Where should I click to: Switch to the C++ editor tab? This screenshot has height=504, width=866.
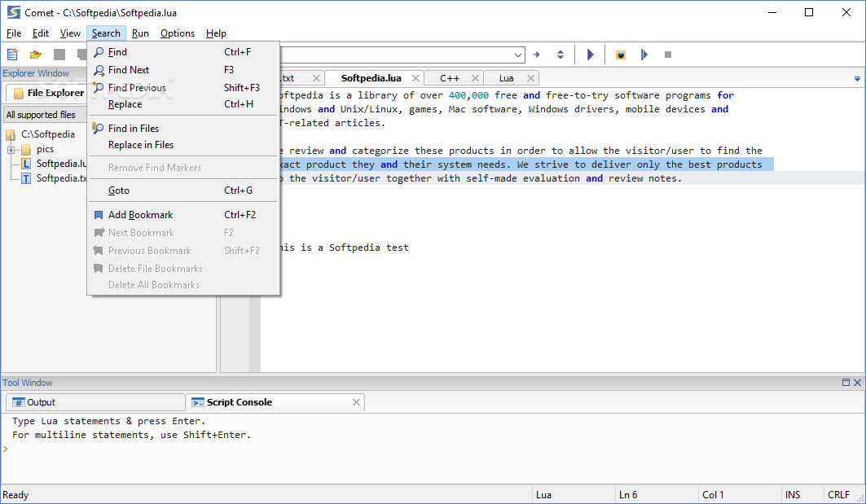click(x=450, y=78)
